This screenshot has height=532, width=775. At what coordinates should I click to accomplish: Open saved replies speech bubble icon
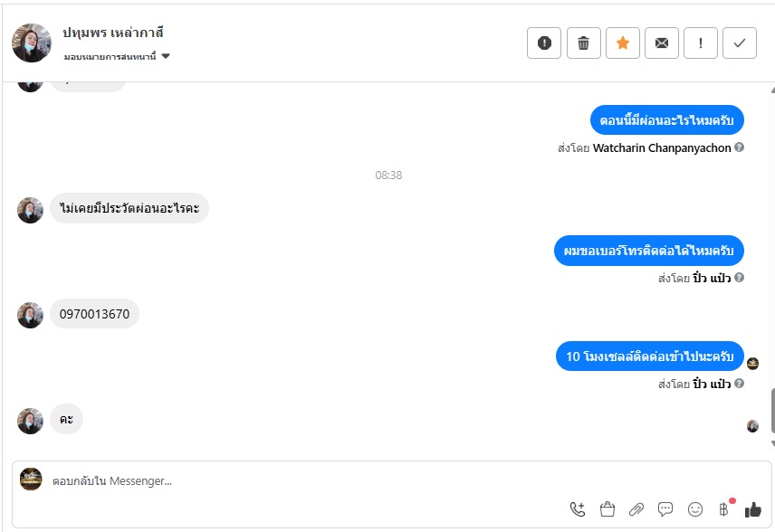[665, 509]
